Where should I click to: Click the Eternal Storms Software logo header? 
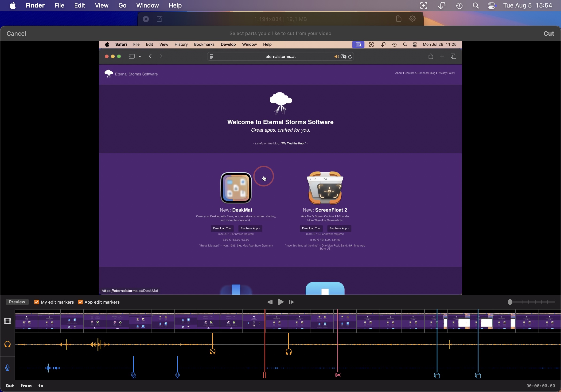pos(131,74)
